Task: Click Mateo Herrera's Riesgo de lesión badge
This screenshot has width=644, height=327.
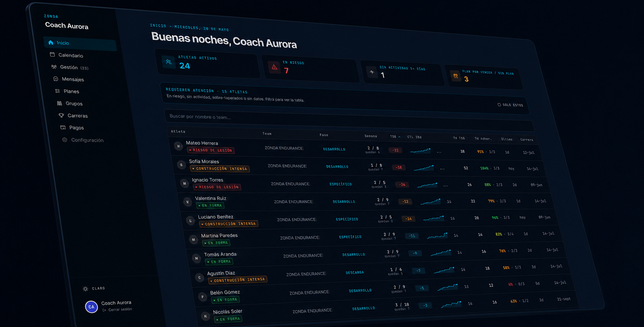Action: (211, 150)
